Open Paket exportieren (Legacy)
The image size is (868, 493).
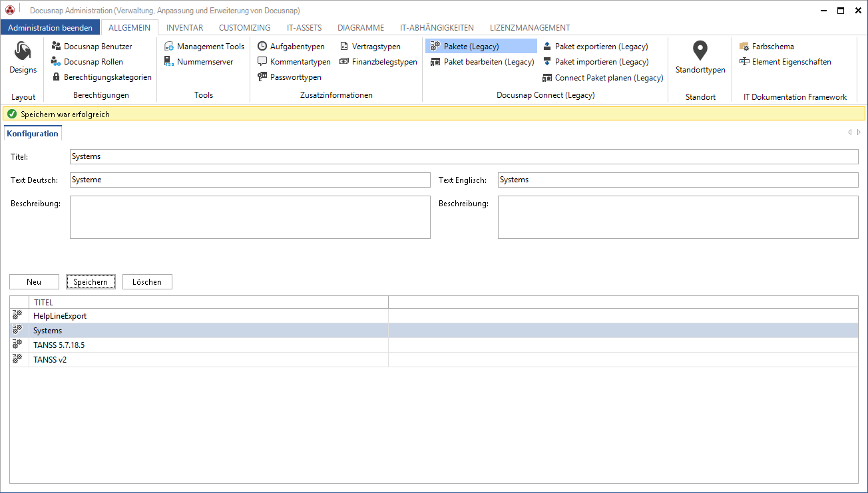pyautogui.click(x=596, y=47)
